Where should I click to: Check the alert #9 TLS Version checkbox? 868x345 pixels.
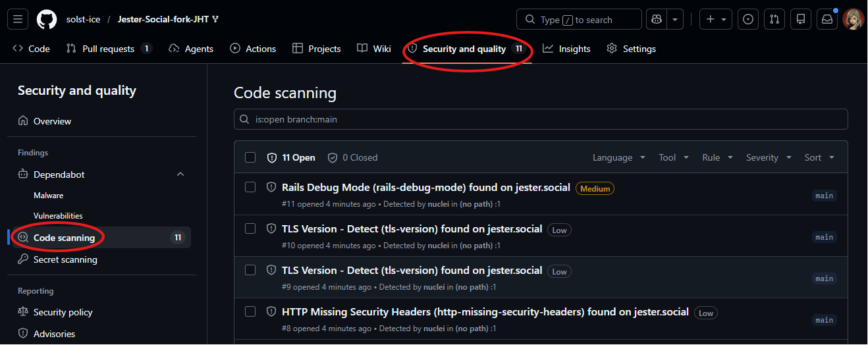[x=250, y=270]
